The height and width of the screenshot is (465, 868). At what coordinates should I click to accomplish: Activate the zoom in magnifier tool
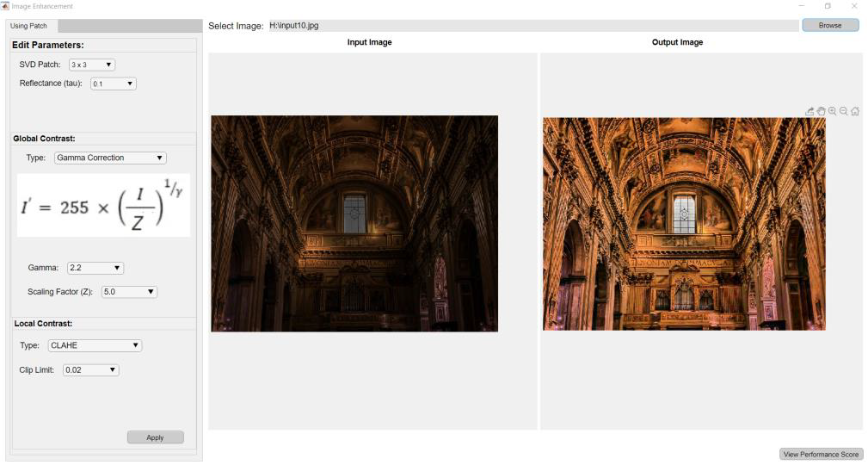[832, 111]
